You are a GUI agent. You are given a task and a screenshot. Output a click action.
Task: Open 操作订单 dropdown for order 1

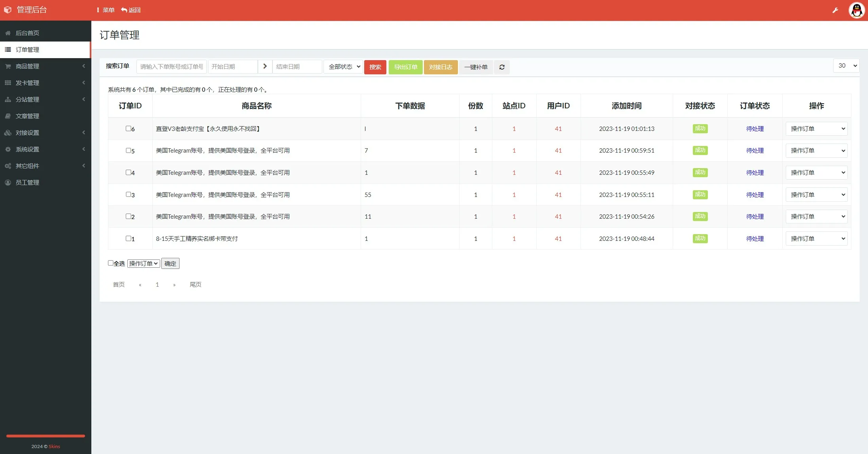[x=816, y=238]
